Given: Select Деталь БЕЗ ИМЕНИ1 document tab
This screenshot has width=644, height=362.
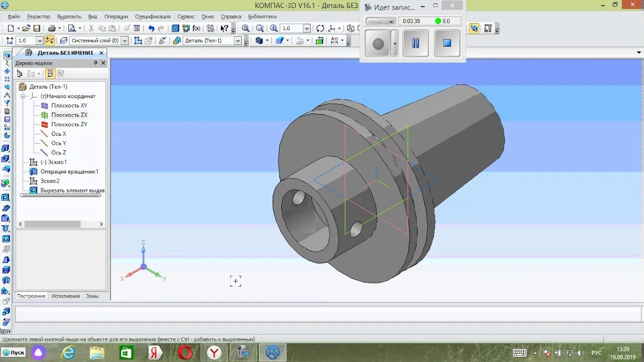Looking at the screenshot, I should [x=64, y=53].
